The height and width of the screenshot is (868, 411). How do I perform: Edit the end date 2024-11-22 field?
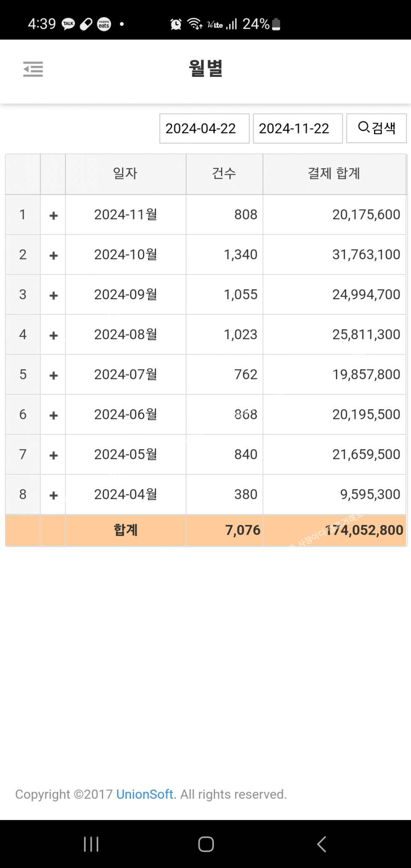pos(298,128)
